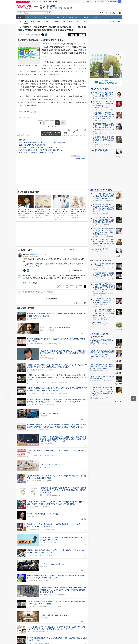This screenshot has width=138, height=644.
Task: Toggle the コメント非表示 checkbox
Action: 75,303
